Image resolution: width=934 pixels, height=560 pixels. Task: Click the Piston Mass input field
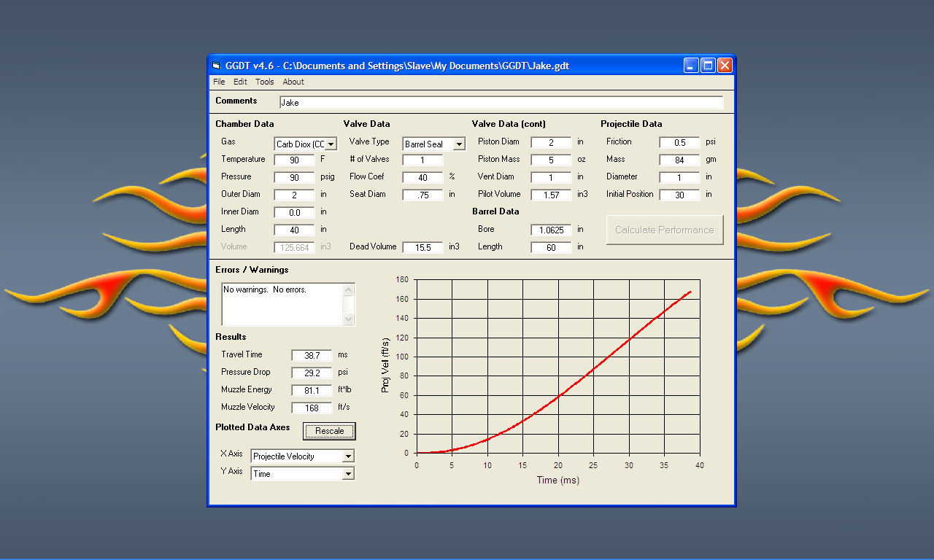pos(551,160)
